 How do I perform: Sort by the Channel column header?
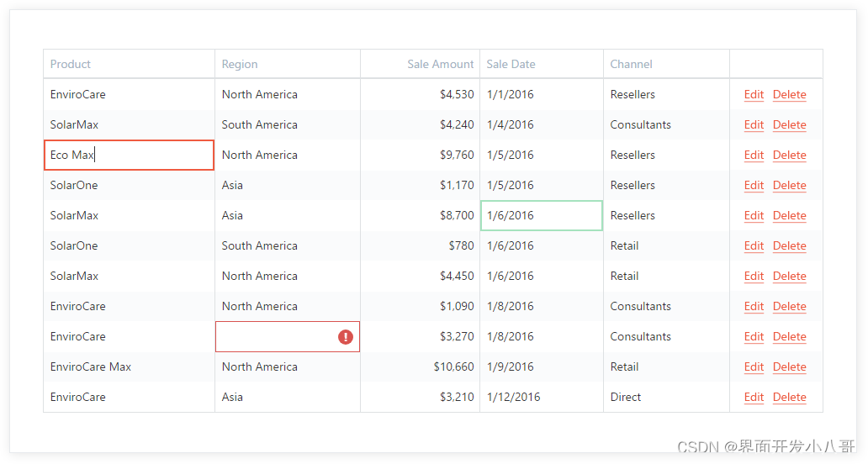631,64
